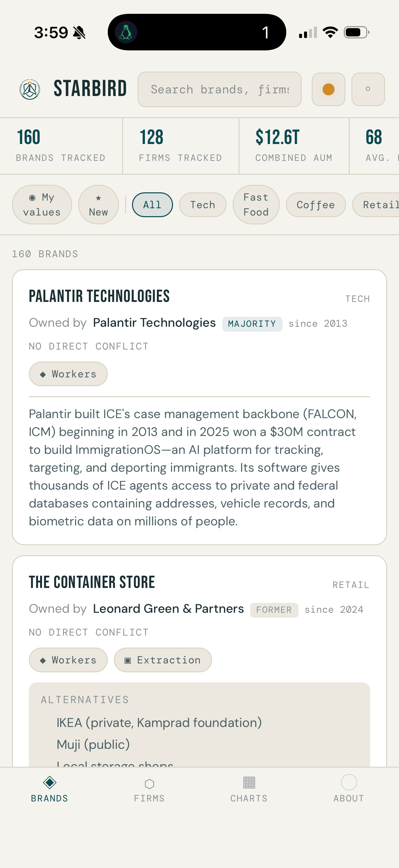Tap the Starbird logo icon

[30, 90]
